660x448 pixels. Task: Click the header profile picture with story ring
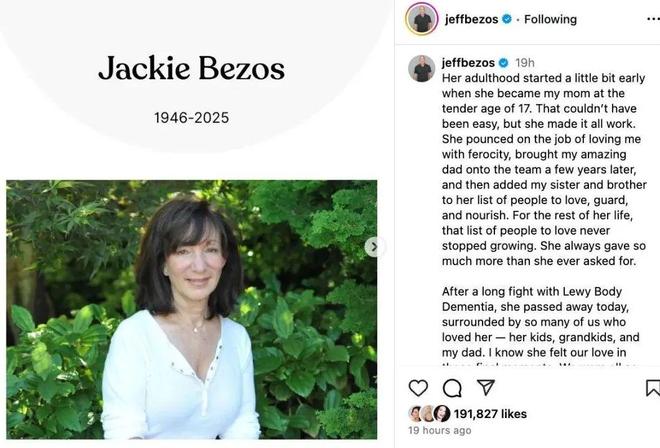[422, 19]
